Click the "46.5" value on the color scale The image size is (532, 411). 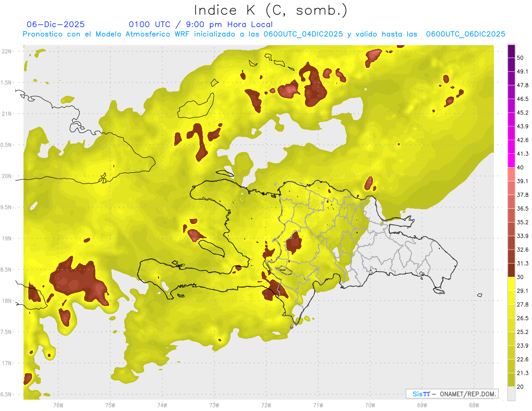click(x=523, y=99)
